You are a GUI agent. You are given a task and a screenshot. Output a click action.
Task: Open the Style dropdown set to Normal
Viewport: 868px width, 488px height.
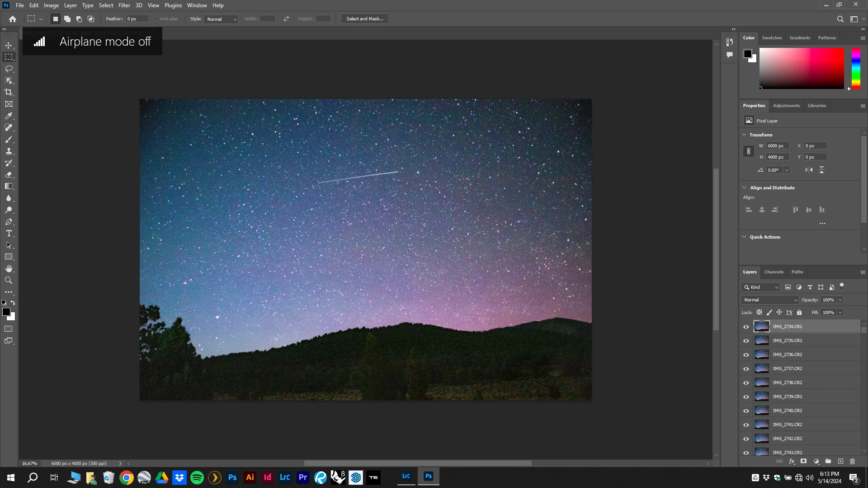pos(222,19)
